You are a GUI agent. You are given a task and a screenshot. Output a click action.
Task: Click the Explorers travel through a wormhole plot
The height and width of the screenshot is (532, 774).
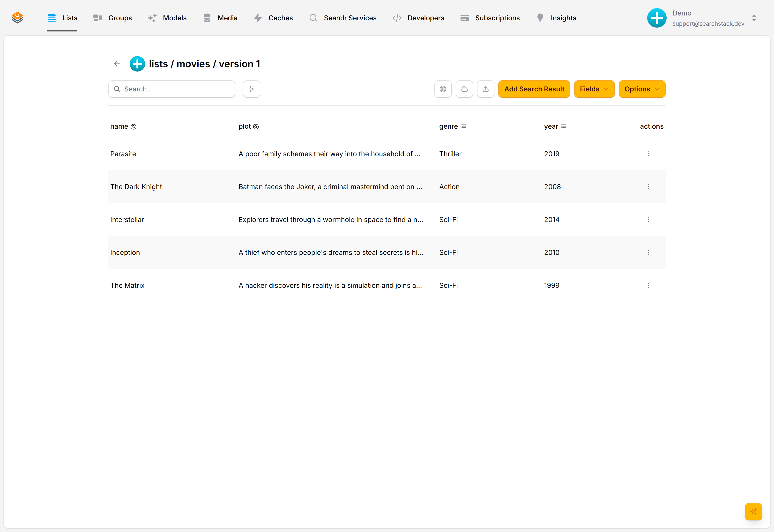(x=331, y=220)
